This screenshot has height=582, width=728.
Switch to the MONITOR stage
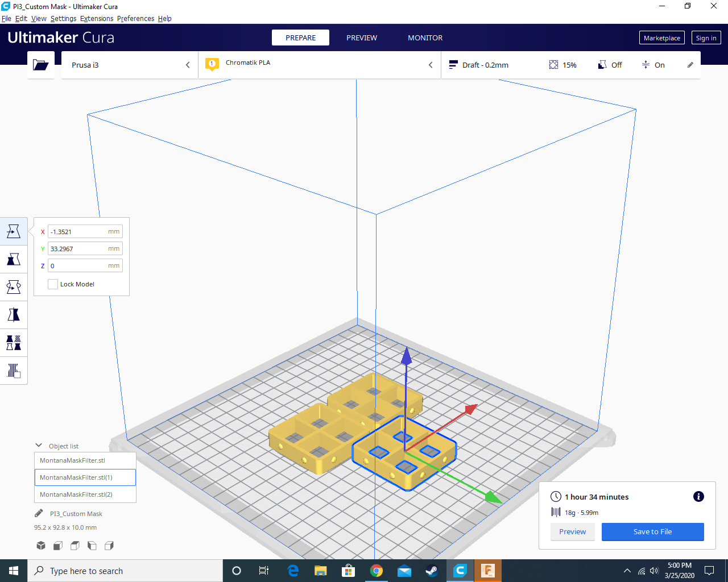(425, 38)
